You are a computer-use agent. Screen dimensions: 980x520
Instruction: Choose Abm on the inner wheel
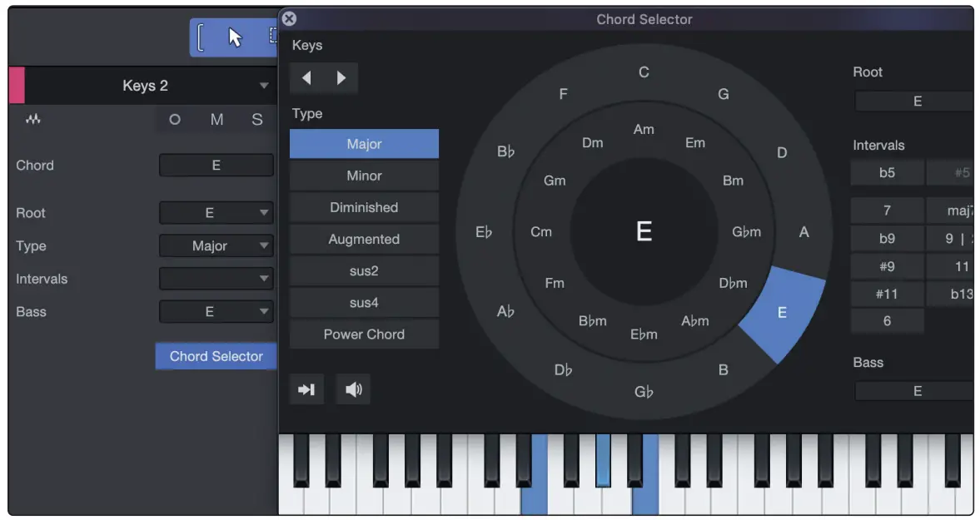tap(695, 321)
